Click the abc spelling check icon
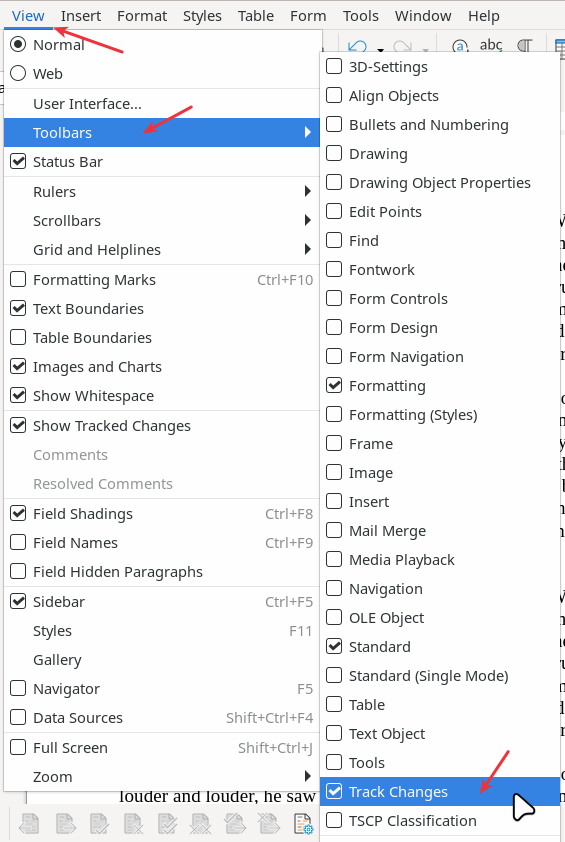The image size is (565, 842). [491, 46]
